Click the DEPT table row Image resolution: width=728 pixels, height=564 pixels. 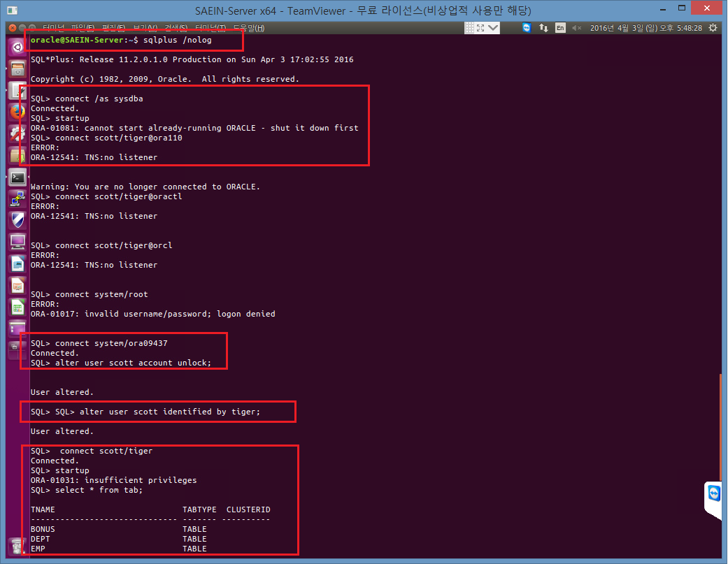click(x=119, y=539)
